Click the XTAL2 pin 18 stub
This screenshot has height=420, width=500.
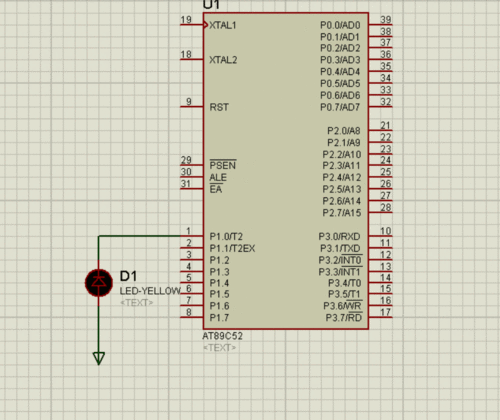192,59
